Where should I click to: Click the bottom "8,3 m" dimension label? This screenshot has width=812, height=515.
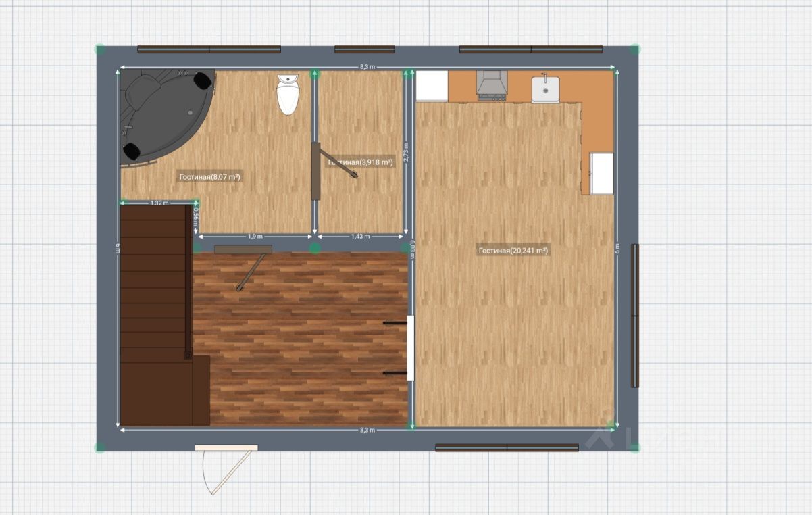367,430
